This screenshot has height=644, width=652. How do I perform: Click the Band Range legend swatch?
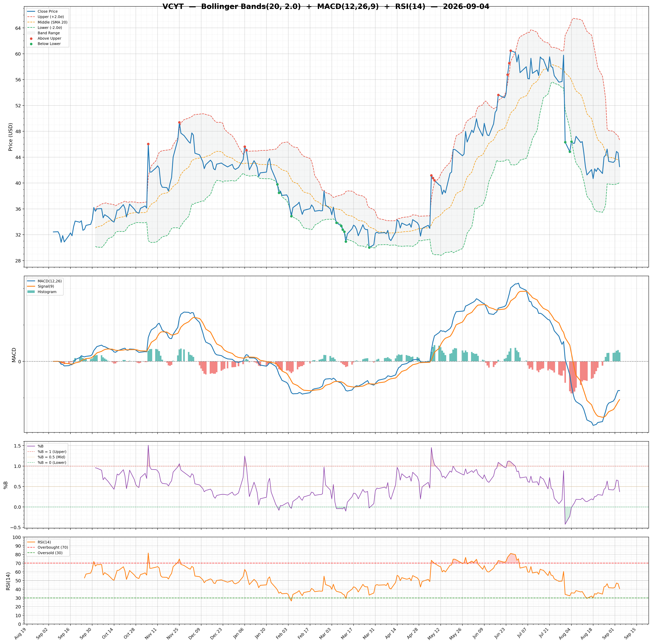[31, 33]
